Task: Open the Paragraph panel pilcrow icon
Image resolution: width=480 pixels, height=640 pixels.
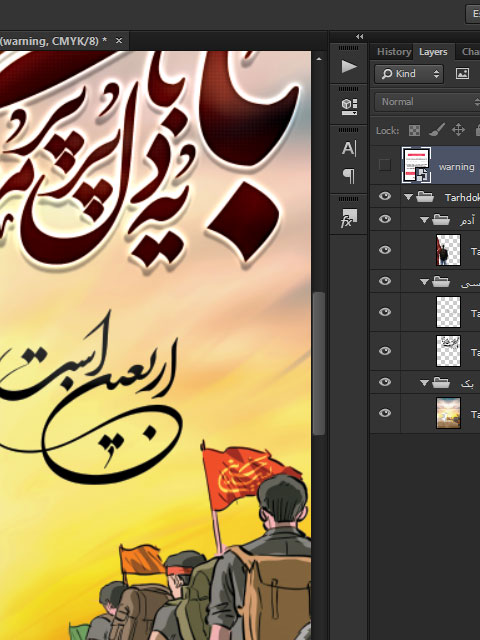Action: [349, 176]
